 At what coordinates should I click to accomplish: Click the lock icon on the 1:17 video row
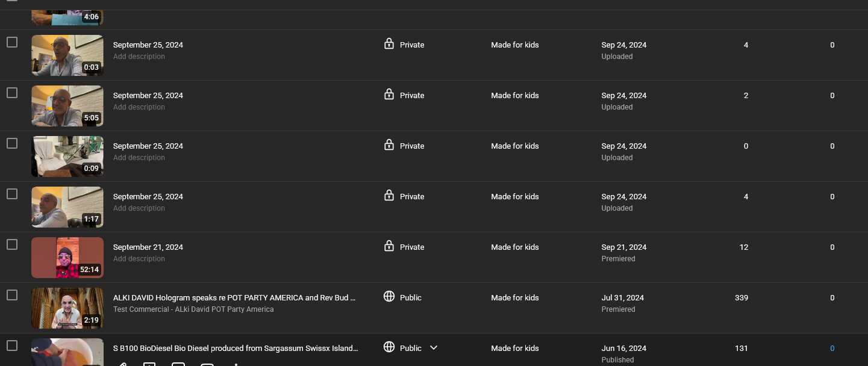[x=389, y=196]
